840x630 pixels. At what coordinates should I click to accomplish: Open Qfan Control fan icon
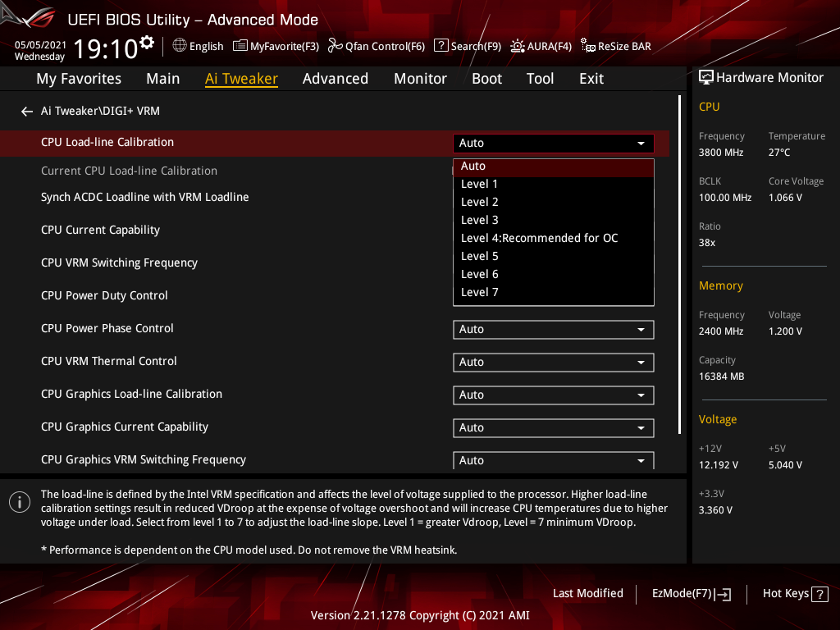pos(335,46)
